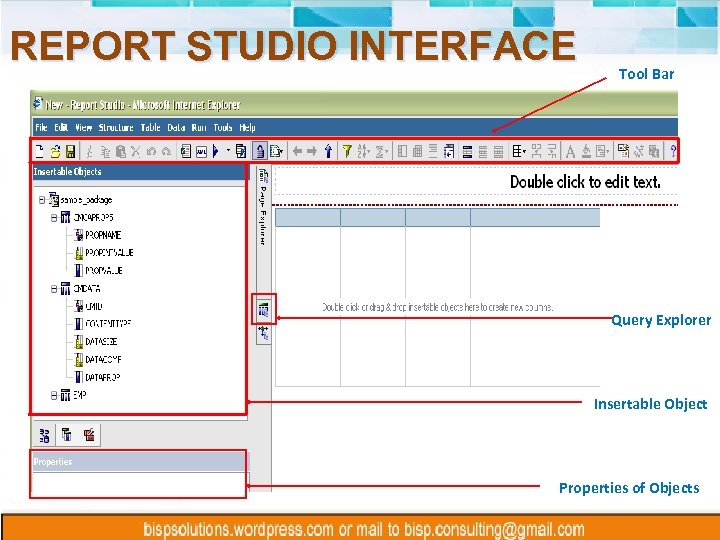This screenshot has height=540, width=720.
Task: Save the report using the floppy disk icon
Action: tap(70, 151)
